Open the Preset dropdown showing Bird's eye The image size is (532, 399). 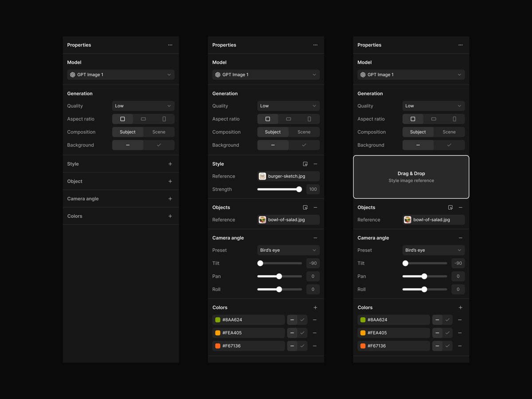tap(288, 250)
